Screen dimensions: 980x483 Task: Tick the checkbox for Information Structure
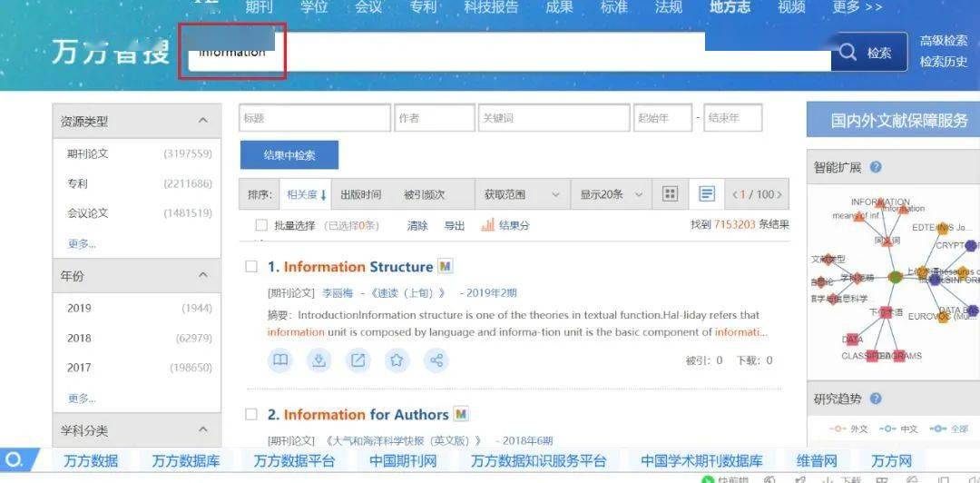click(251, 267)
